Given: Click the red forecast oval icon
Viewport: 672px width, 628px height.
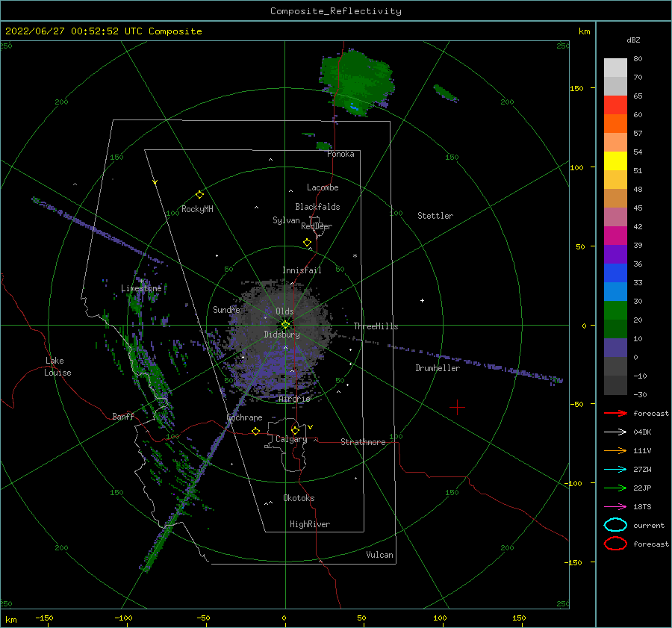Looking at the screenshot, I should pos(615,544).
